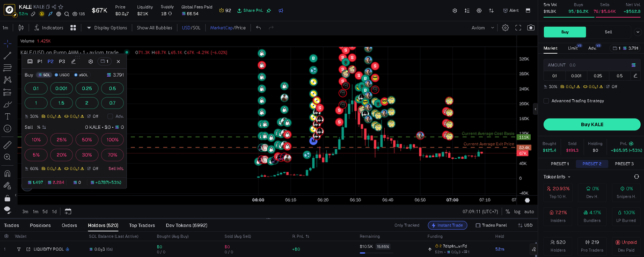The height and width of the screenshot is (257, 644).
Task: Check the Adv. checkbox in instant panel
Action: 111,116
